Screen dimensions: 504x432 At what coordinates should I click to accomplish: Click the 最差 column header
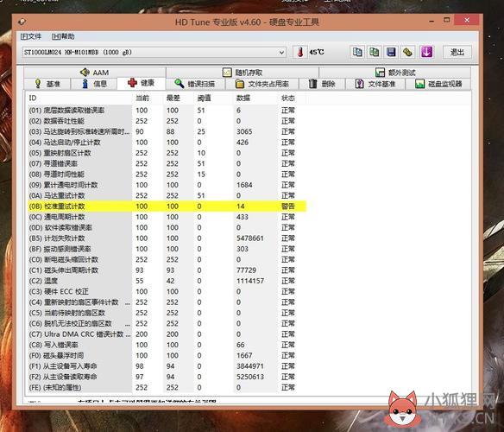179,98
